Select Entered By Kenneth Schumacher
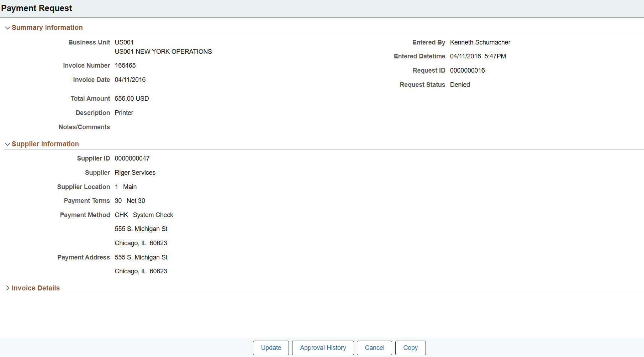 pyautogui.click(x=480, y=42)
